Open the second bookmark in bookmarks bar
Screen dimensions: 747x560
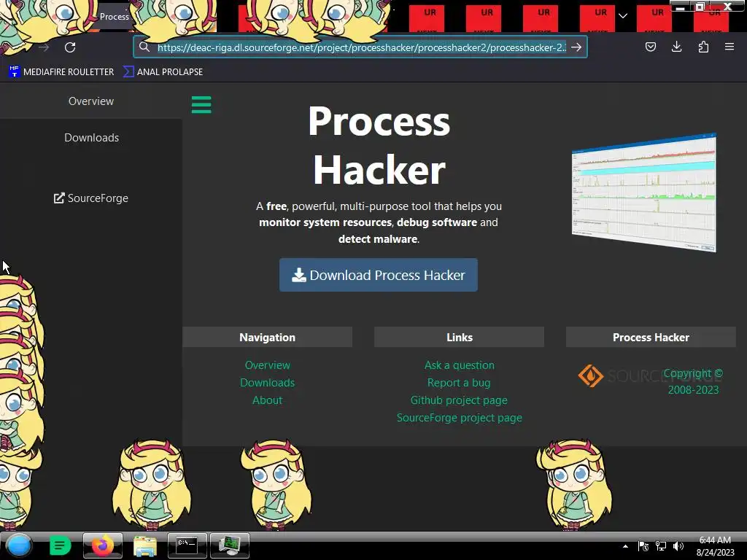tap(163, 72)
